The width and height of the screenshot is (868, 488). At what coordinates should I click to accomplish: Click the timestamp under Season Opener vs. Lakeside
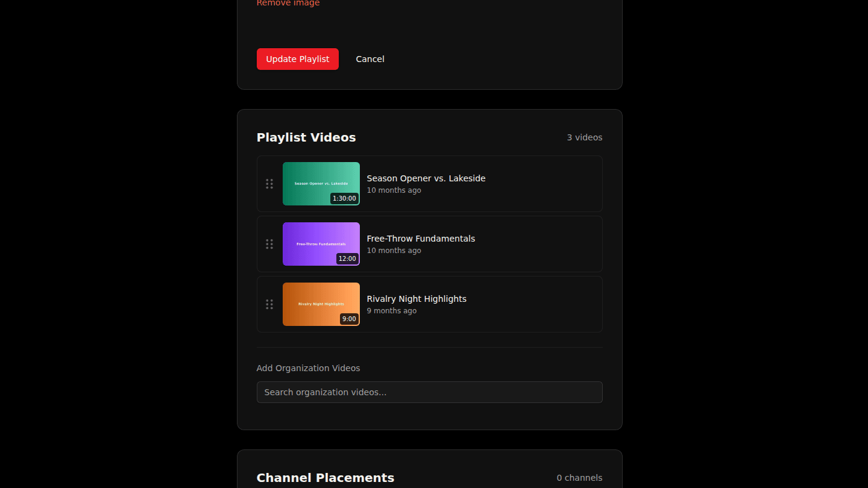pyautogui.click(x=394, y=190)
